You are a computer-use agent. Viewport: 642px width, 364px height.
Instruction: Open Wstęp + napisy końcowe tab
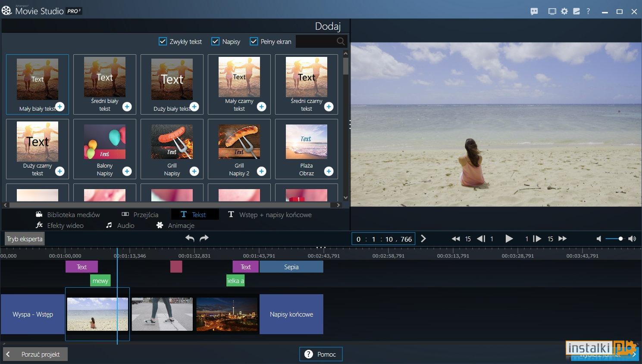[x=269, y=215]
